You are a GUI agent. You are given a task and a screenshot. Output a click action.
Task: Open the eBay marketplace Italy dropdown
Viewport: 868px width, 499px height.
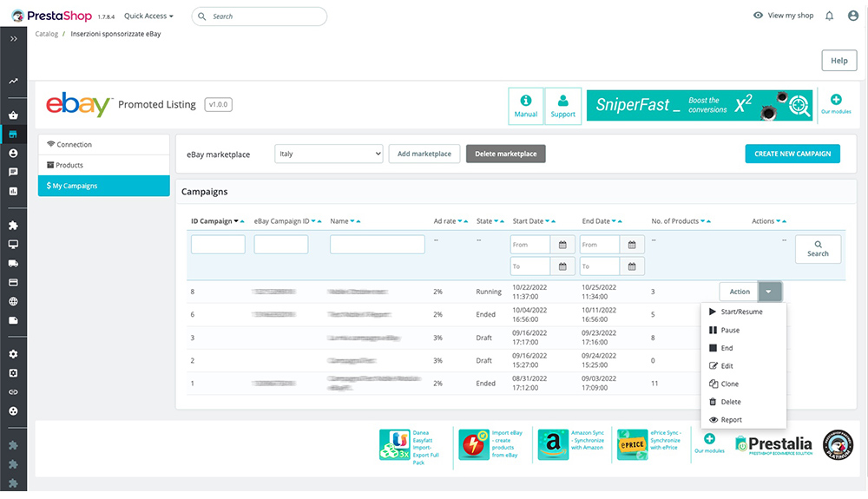pos(328,154)
